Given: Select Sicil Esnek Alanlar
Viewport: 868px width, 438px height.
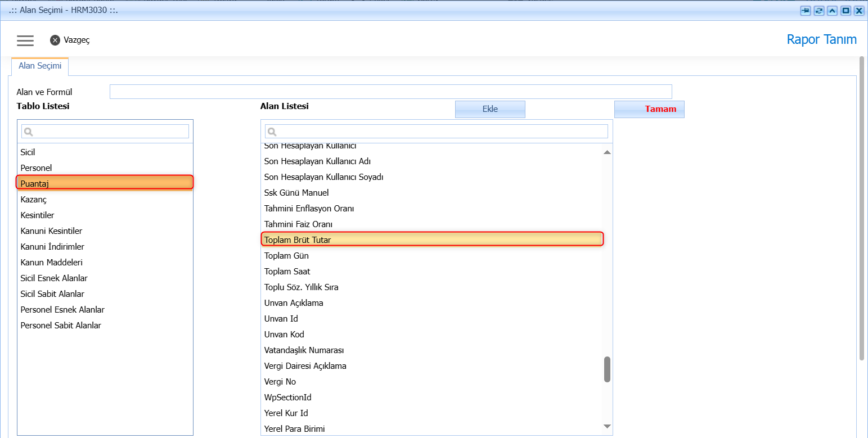Looking at the screenshot, I should pos(105,278).
